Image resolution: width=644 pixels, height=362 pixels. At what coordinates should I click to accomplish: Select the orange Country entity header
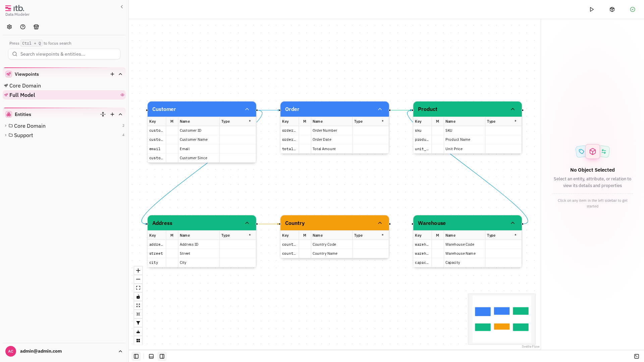click(334, 223)
